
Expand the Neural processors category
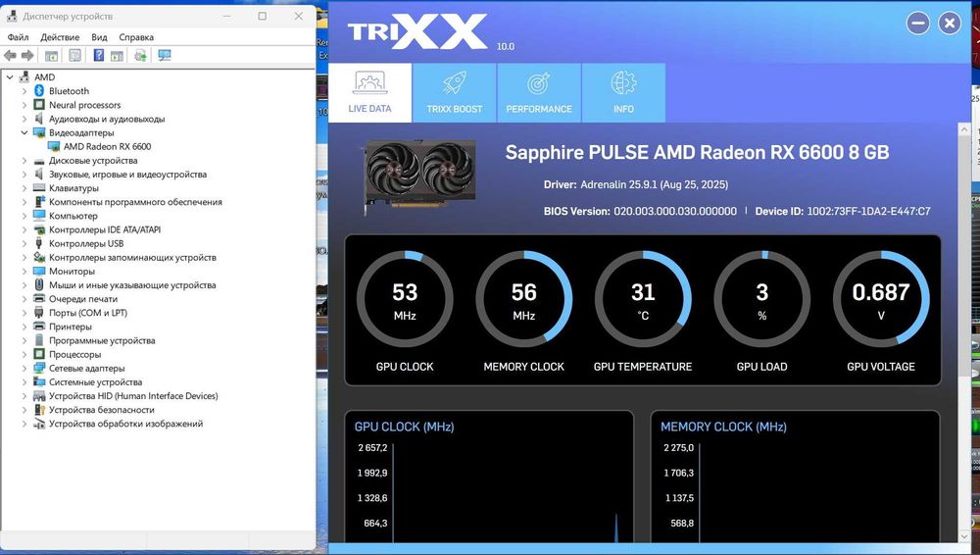24,105
